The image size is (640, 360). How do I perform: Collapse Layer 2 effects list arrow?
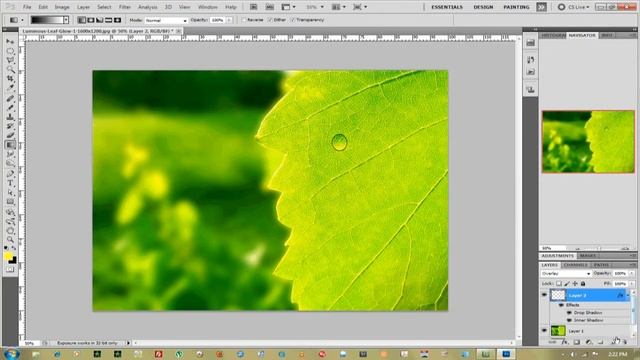click(628, 295)
